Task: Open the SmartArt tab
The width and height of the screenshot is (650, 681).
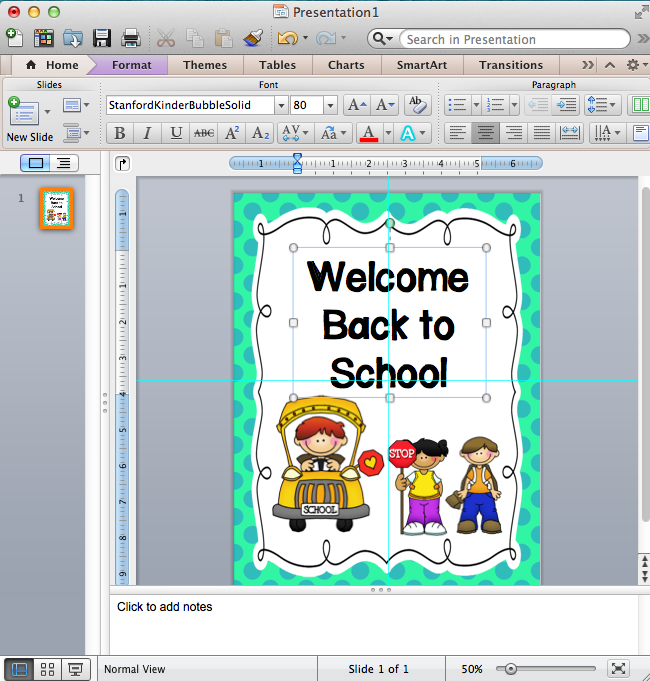Action: (422, 65)
